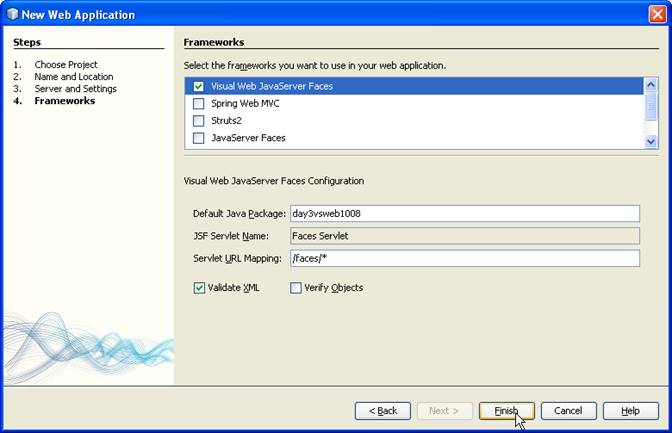Cancel the New Web Application wizard
Screen dimensions: 672x433
tap(568, 411)
